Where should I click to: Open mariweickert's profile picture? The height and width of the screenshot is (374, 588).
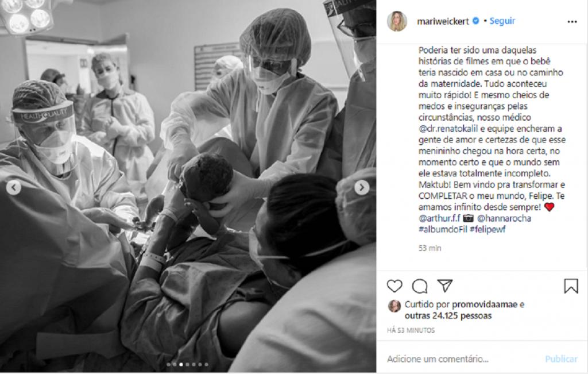(397, 21)
